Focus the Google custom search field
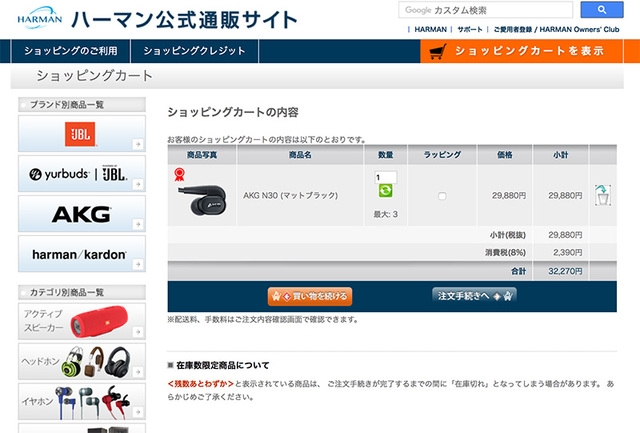The height and width of the screenshot is (433, 640). tap(485, 10)
